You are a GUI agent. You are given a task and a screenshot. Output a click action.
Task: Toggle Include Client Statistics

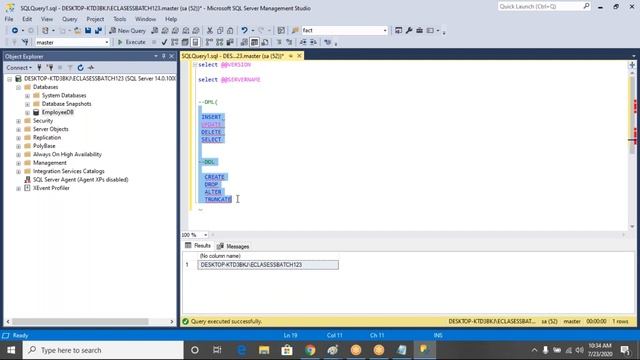tap(230, 42)
